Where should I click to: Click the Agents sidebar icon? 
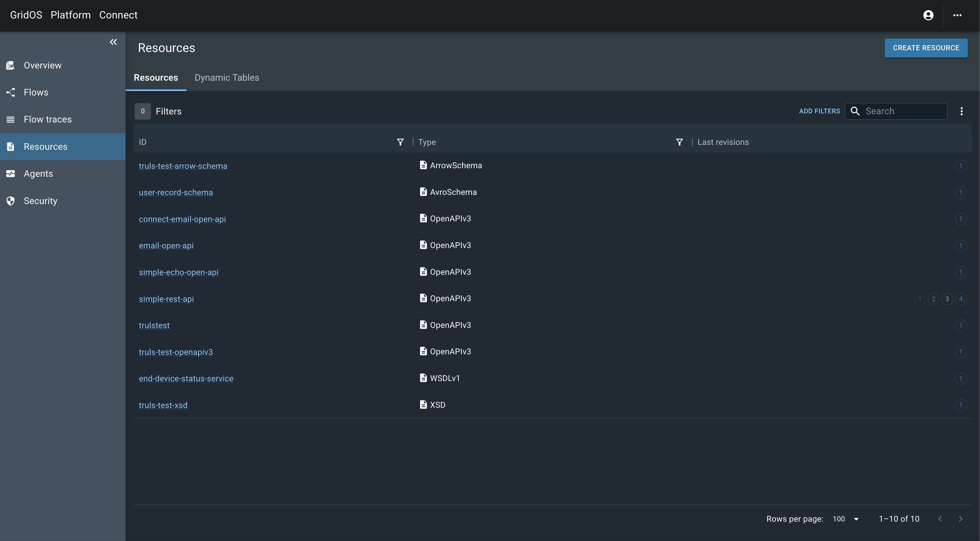click(x=11, y=174)
